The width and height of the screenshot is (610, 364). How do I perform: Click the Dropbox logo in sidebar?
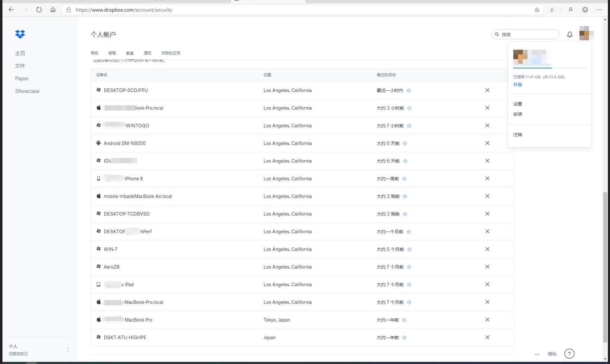pyautogui.click(x=20, y=34)
